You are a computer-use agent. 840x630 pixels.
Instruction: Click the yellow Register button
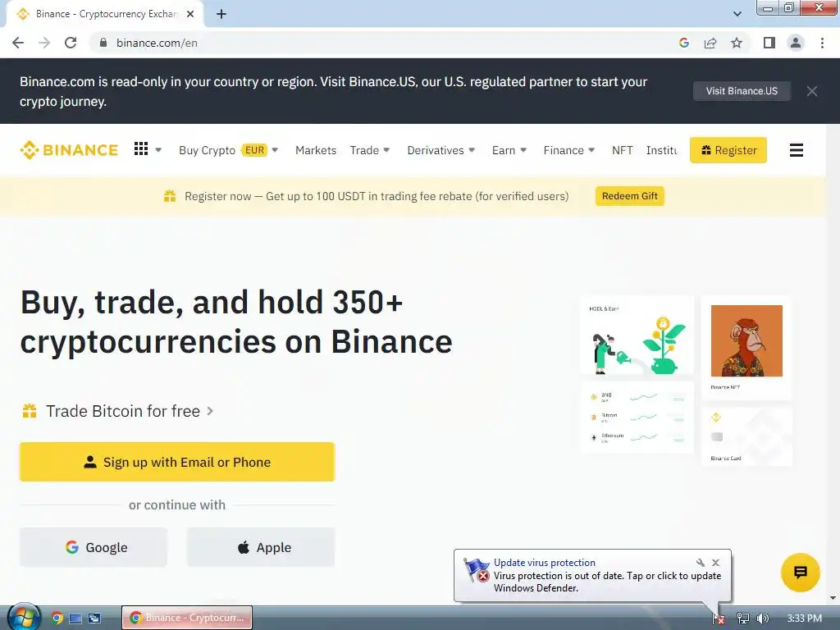click(728, 150)
